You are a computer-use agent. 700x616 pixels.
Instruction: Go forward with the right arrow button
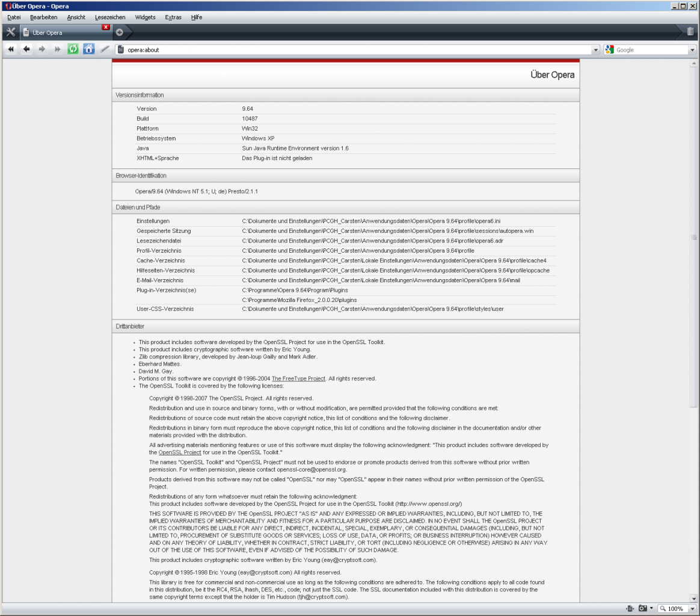coord(42,49)
